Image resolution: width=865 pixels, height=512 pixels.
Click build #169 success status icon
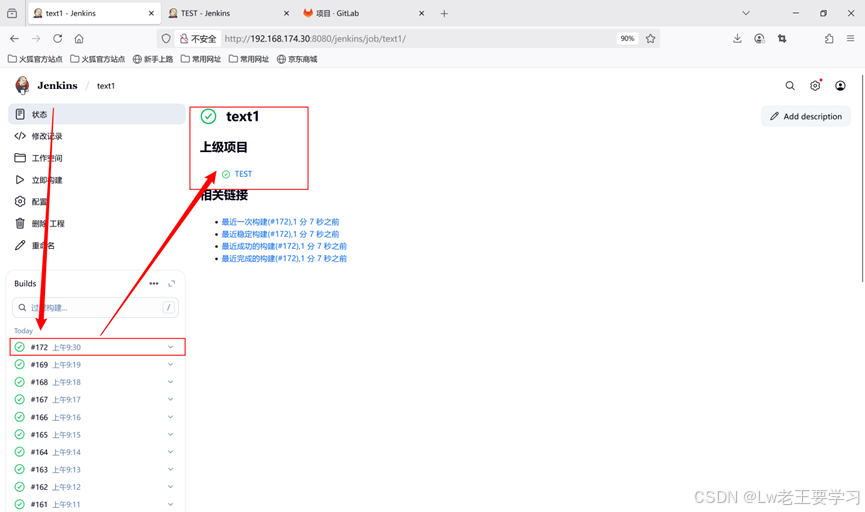click(x=19, y=364)
